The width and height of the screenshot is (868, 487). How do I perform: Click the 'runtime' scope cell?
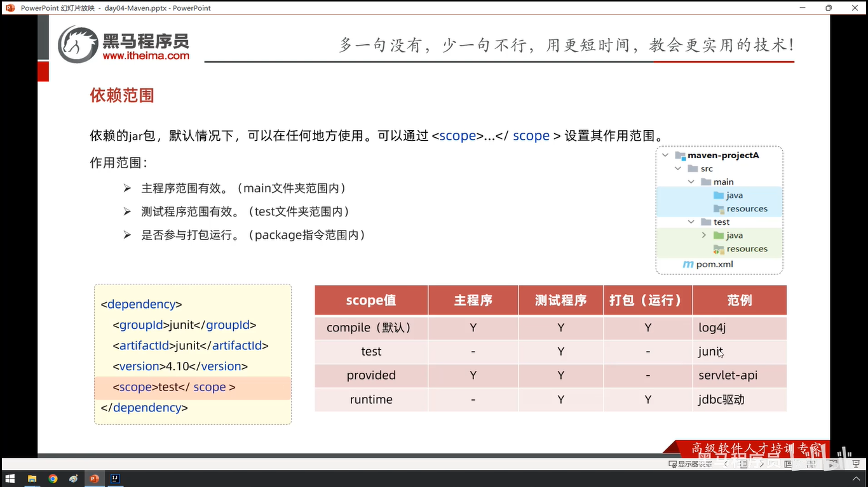[x=371, y=399]
